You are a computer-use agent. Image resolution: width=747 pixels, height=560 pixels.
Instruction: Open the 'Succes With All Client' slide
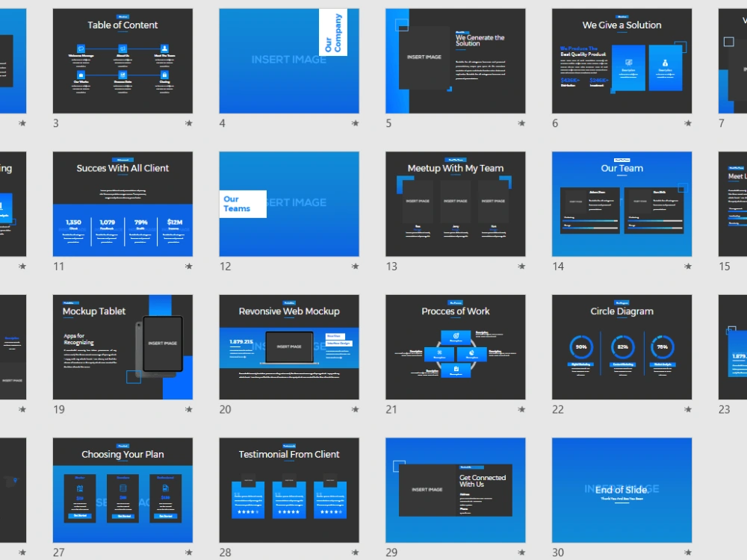122,204
